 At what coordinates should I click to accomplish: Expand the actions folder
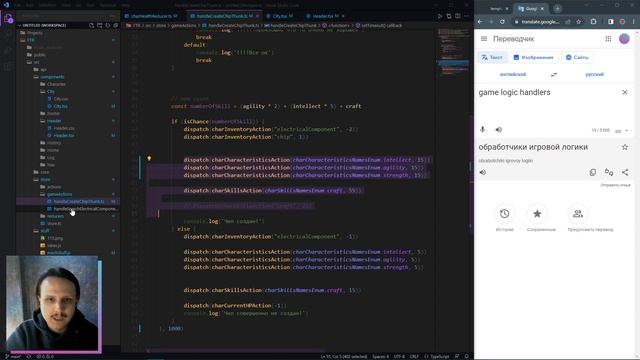coord(54,187)
